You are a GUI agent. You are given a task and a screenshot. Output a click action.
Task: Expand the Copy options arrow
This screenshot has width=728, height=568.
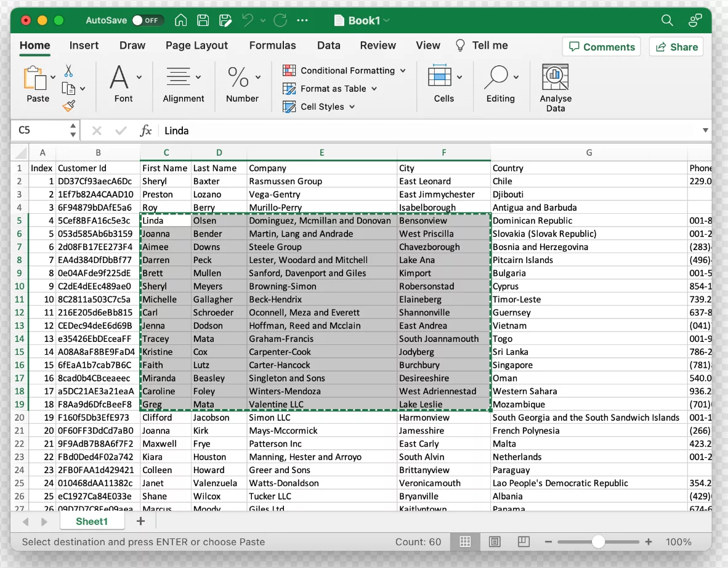tap(82, 88)
